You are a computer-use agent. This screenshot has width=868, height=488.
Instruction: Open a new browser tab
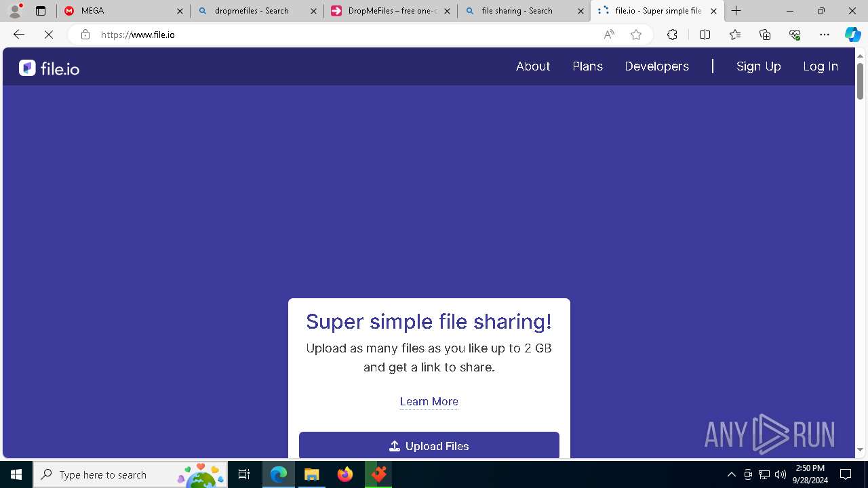[x=736, y=11]
